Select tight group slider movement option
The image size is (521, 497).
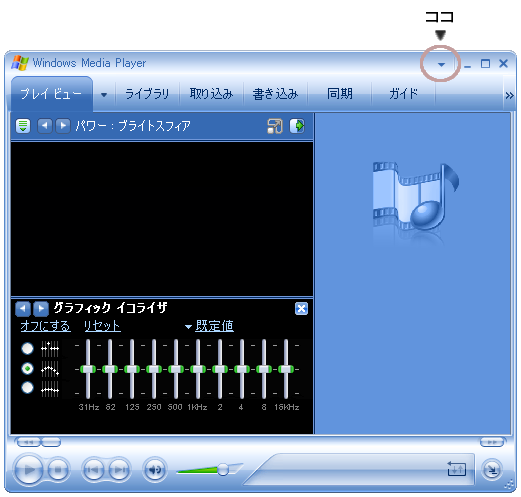click(x=27, y=388)
